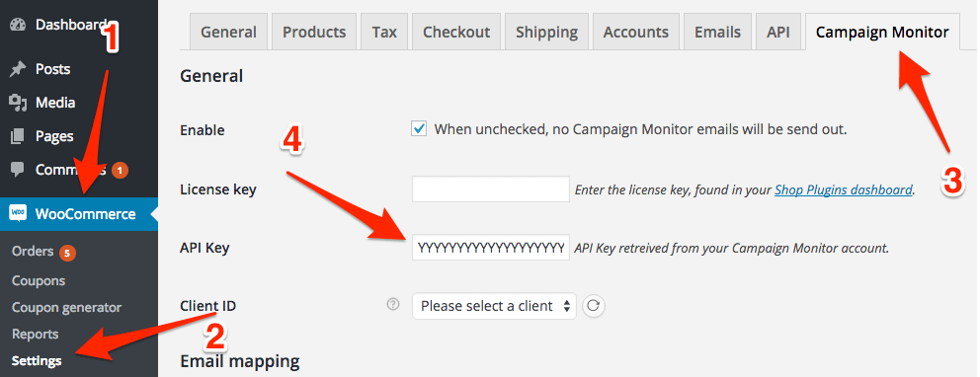980x377 pixels.
Task: Select the Products tab
Action: tap(314, 33)
